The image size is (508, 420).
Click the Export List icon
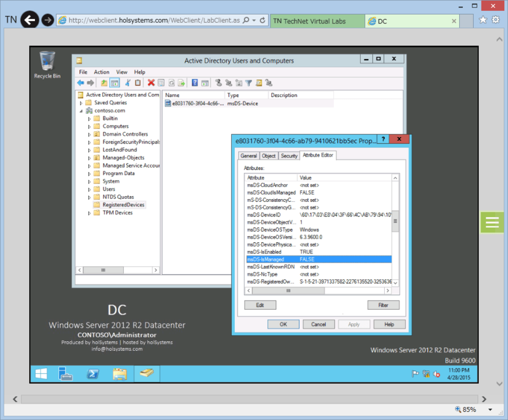tap(182, 83)
